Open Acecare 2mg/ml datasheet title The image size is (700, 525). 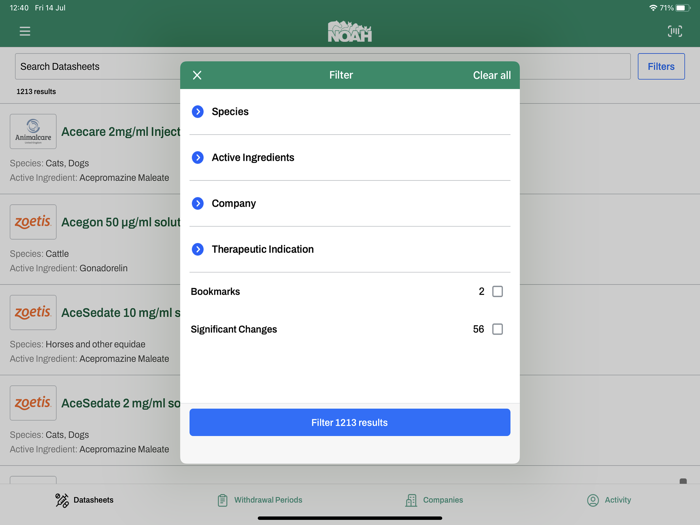pyautogui.click(x=121, y=132)
